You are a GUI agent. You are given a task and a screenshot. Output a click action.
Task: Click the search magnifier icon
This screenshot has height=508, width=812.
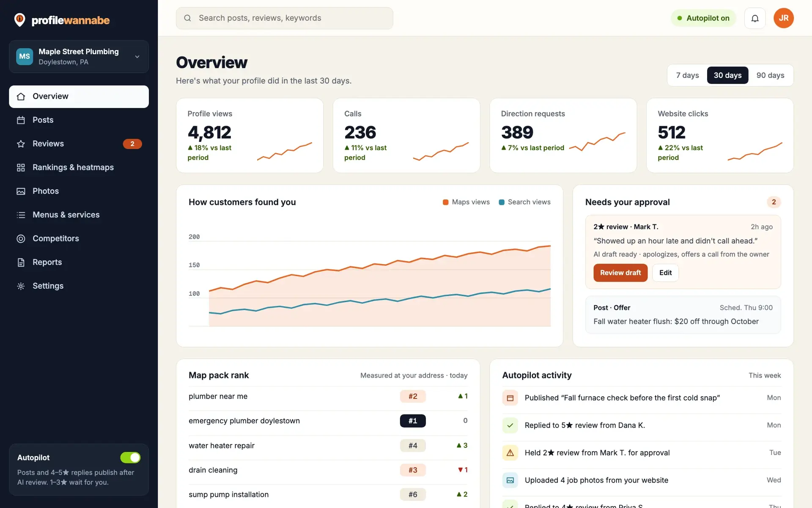187,18
